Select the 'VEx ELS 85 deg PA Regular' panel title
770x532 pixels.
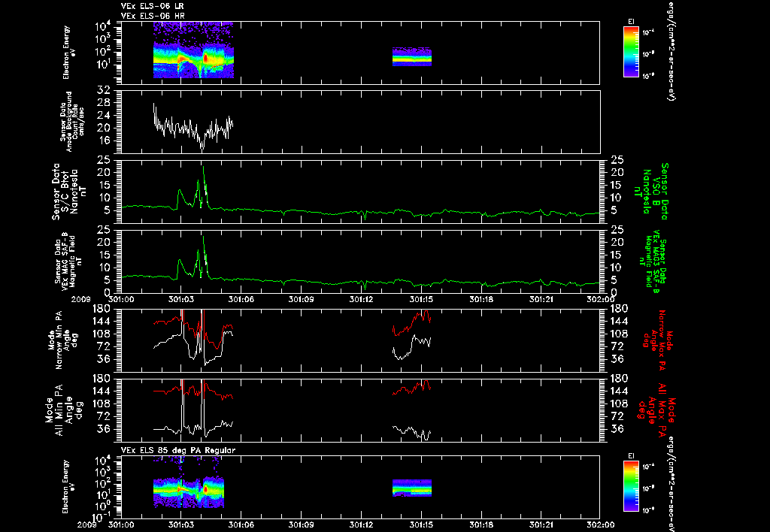(x=178, y=450)
